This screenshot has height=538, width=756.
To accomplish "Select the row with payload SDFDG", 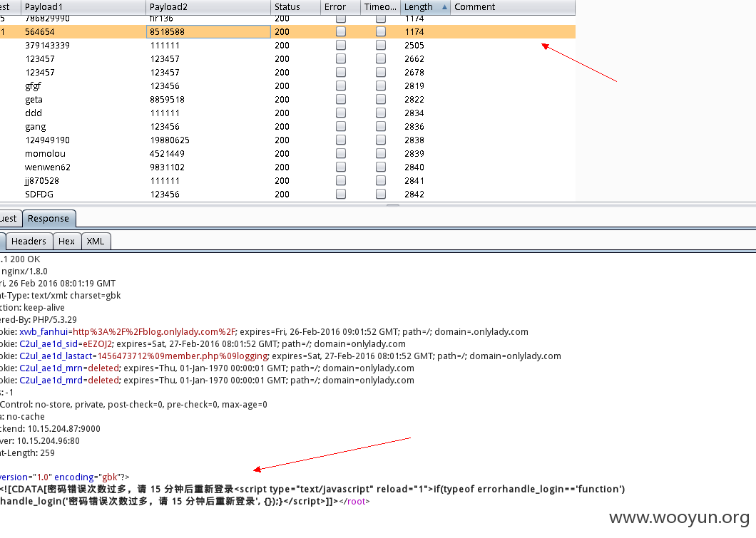I will point(287,194).
